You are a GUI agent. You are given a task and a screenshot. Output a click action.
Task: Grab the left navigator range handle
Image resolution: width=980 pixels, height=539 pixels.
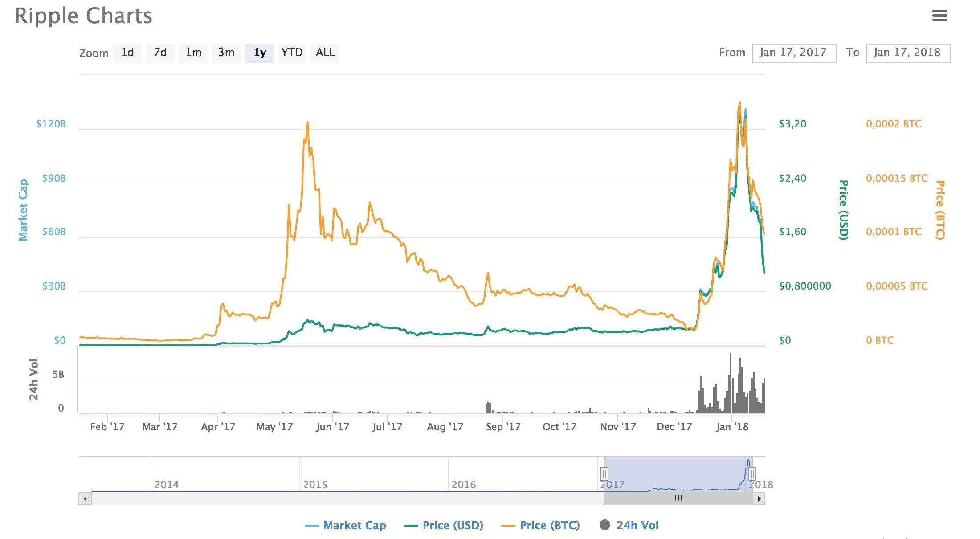604,473
